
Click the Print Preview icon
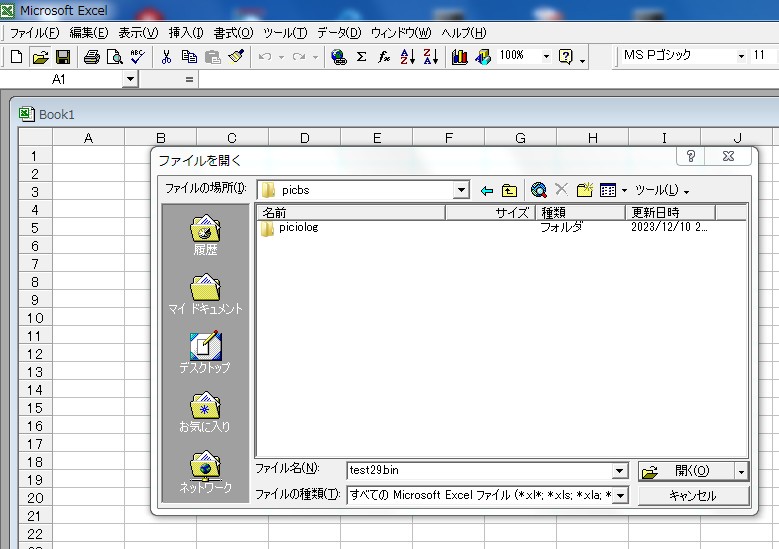(x=115, y=57)
